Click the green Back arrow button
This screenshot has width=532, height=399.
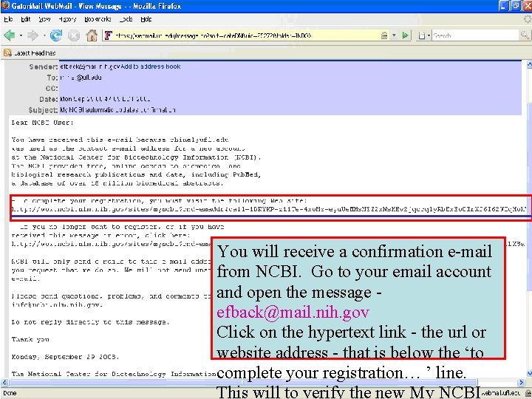click(10, 35)
